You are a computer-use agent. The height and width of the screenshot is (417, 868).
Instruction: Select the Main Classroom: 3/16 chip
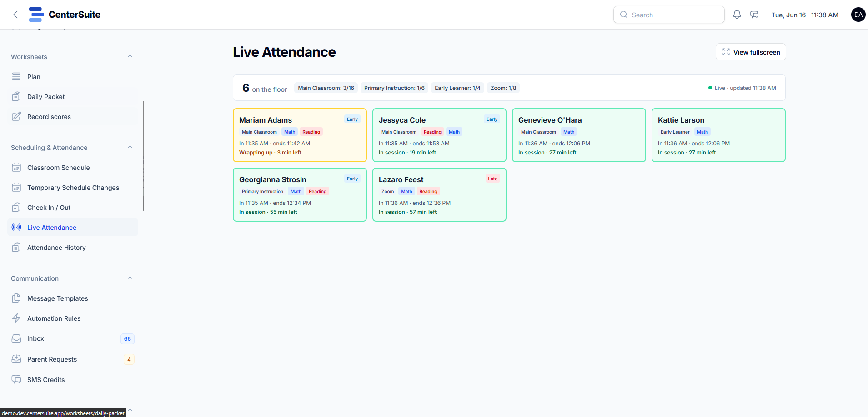(326, 88)
